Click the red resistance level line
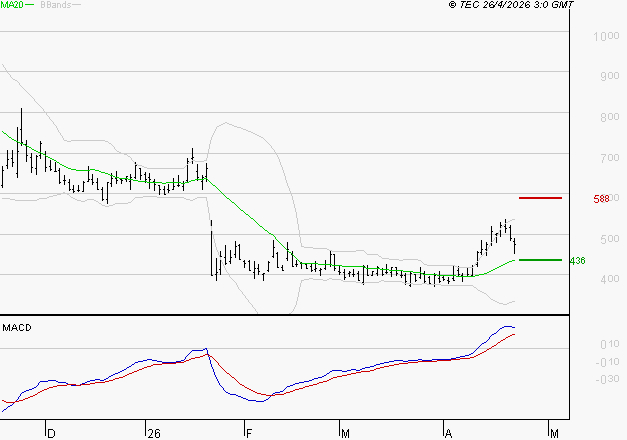 540,198
